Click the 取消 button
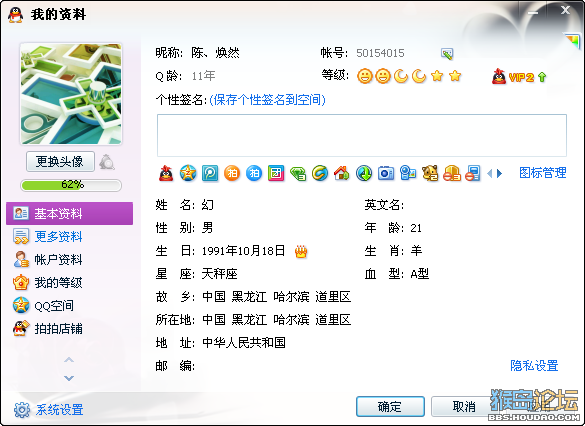585x426 pixels. tap(464, 406)
